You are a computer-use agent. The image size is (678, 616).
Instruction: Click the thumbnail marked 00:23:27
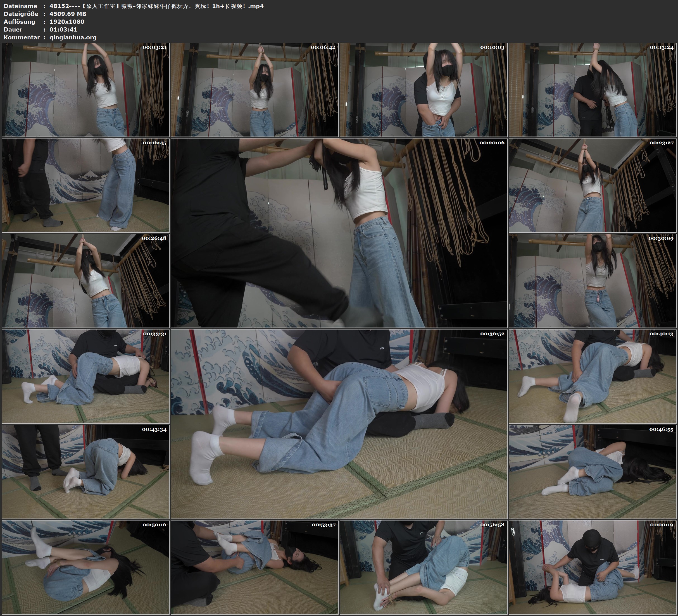(x=592, y=185)
